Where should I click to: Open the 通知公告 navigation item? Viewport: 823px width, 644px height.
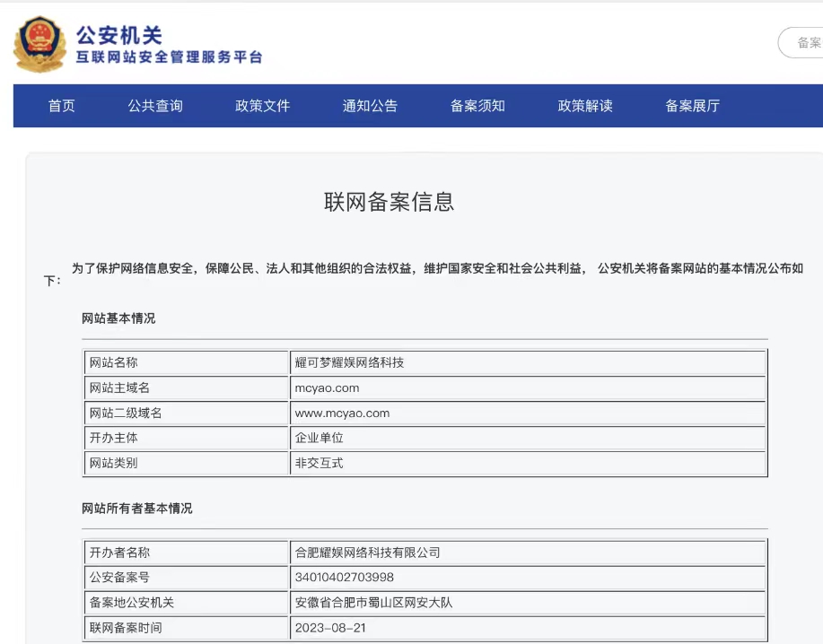pyautogui.click(x=370, y=106)
